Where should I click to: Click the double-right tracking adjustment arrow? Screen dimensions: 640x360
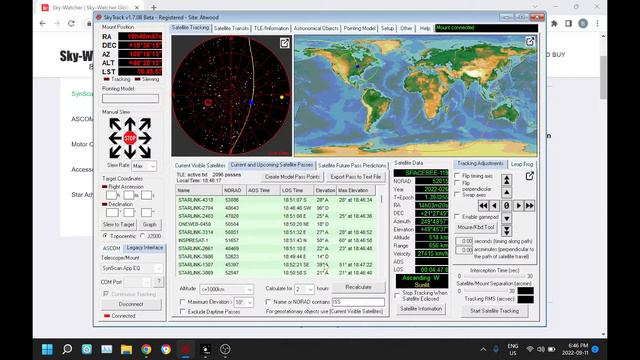529,205
